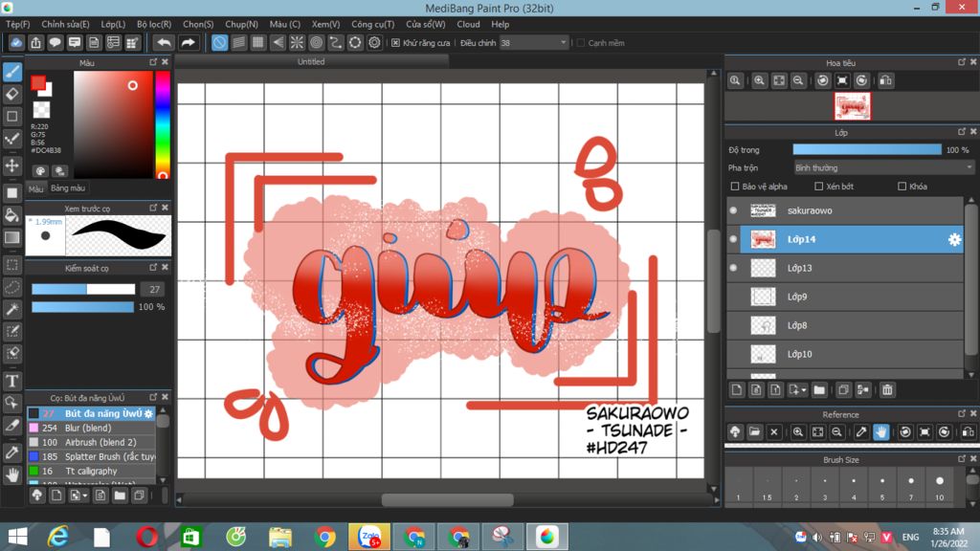
Task: Create a new layer in layer panel
Action: click(737, 390)
